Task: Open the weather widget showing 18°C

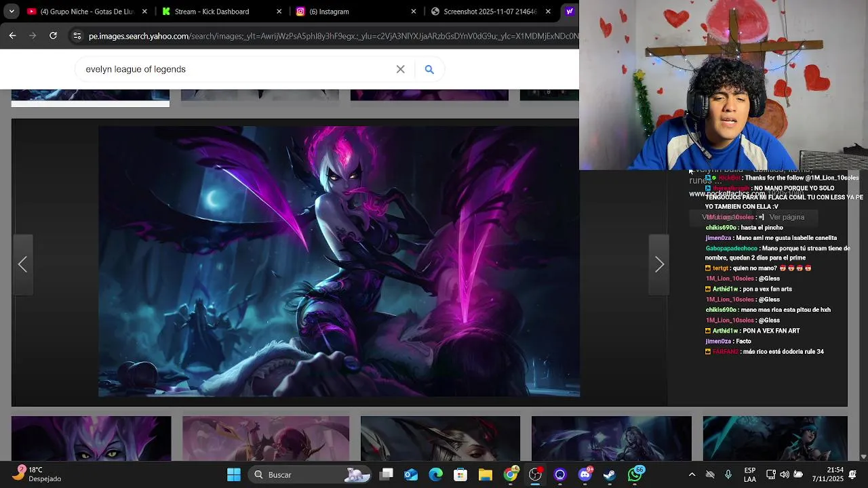Action: (x=38, y=474)
